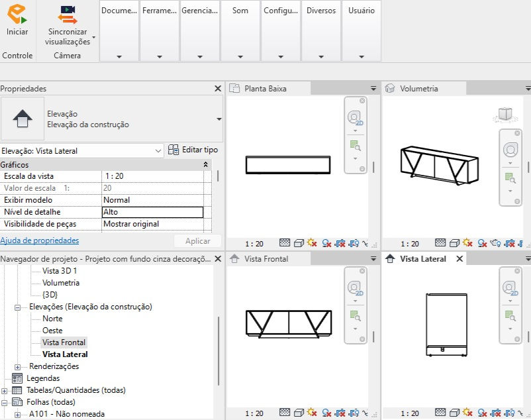The height and width of the screenshot is (420, 531).
Task: Click detail level icon in Planta Baixa view bar
Action: (x=285, y=242)
